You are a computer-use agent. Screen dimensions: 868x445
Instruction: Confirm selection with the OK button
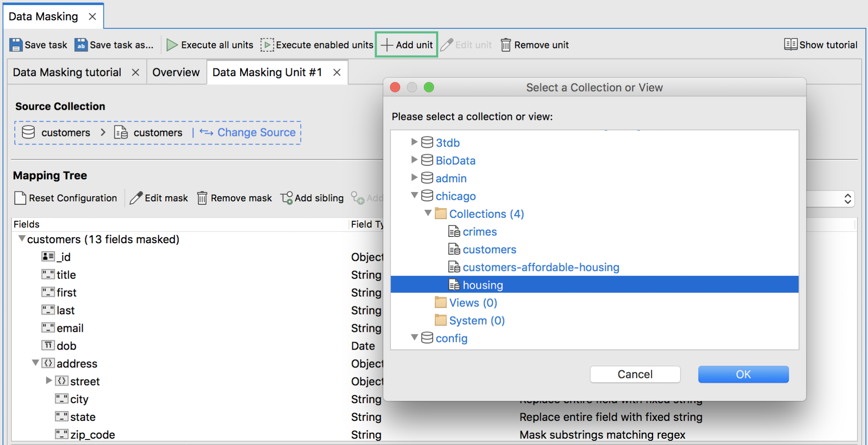click(743, 374)
